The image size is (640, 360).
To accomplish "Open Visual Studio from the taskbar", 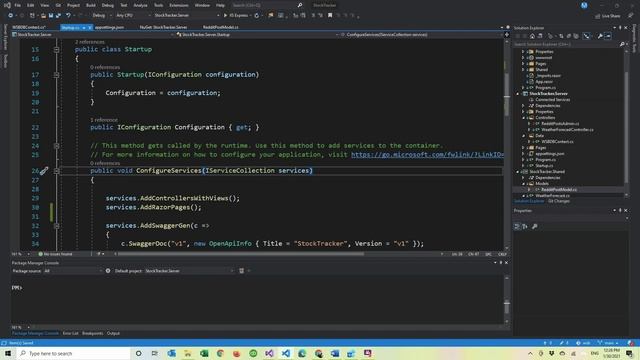I will (269, 353).
